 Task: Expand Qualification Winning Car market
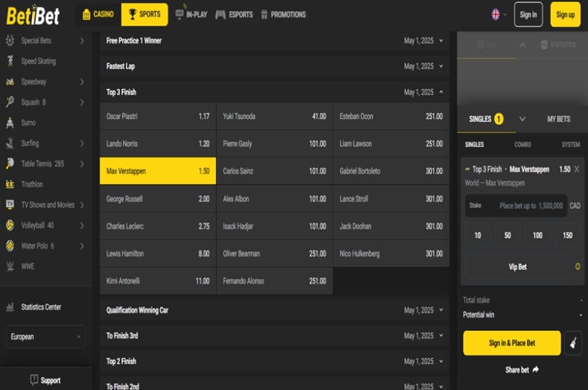pyautogui.click(x=274, y=310)
